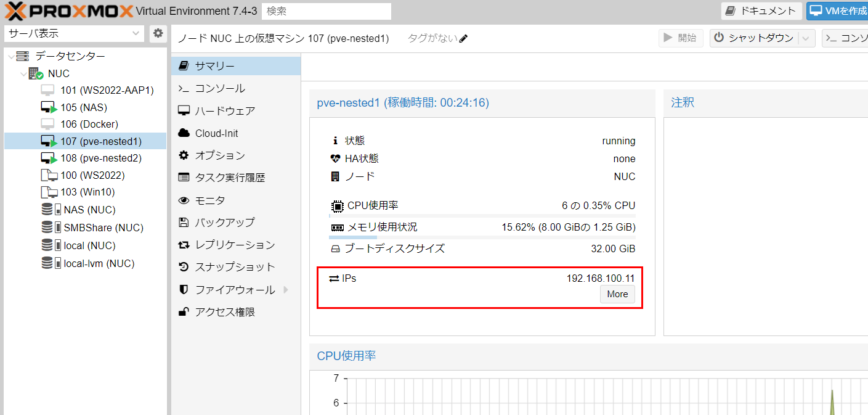Screen dimensions: 868x415
Task: Click the shield icon beside ファイアウォール
Action: click(x=184, y=289)
